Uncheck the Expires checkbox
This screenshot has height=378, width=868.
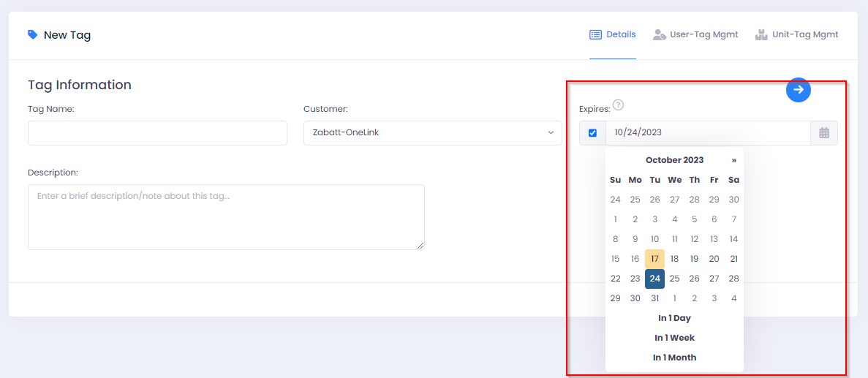pyautogui.click(x=592, y=133)
